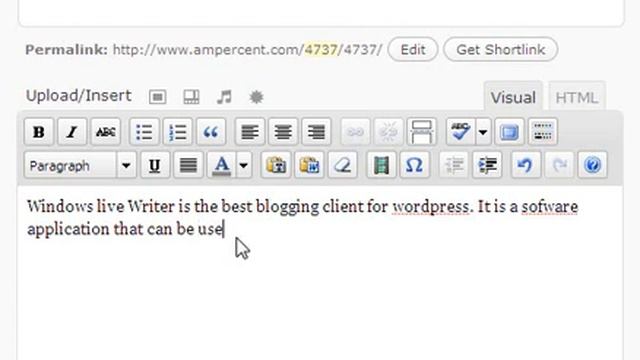Align text right
The image size is (640, 360).
click(x=316, y=132)
